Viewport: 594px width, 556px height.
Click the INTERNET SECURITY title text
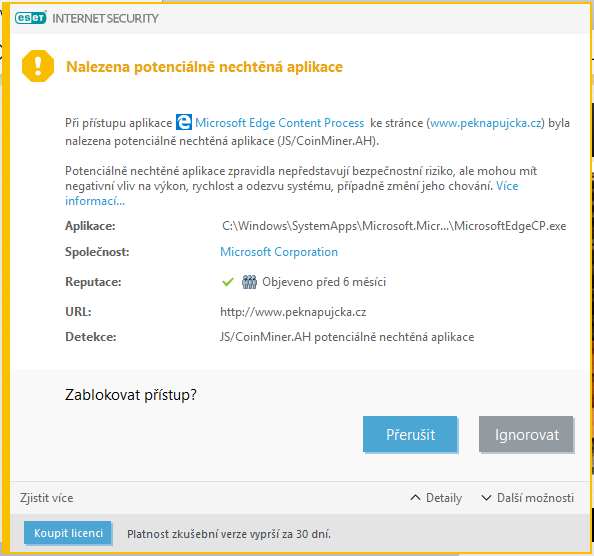click(x=105, y=18)
